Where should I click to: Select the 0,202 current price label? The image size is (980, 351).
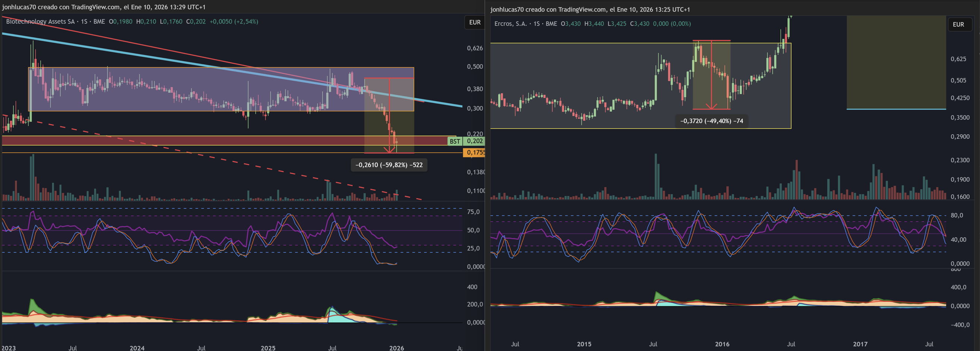point(474,141)
